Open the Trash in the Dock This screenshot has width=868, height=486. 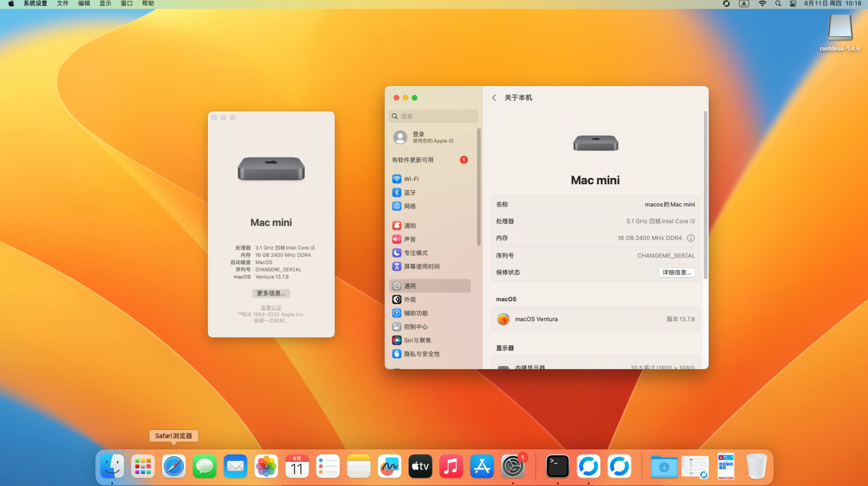point(756,467)
